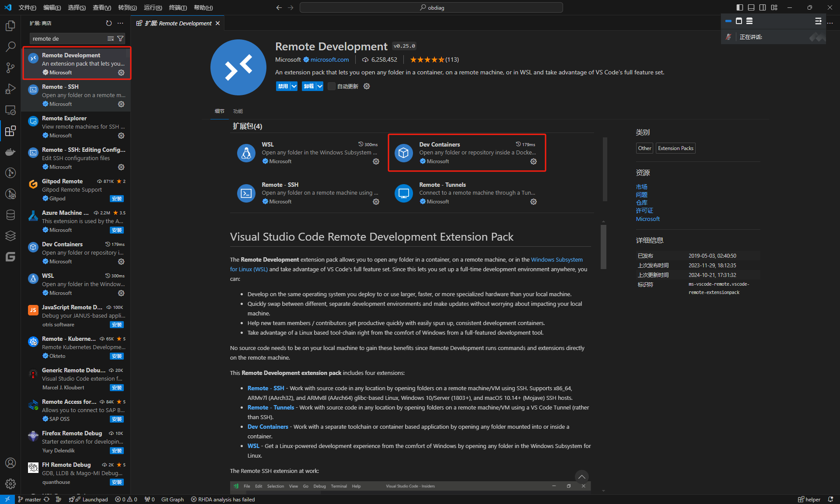Open the Search view icon
The width and height of the screenshot is (840, 504).
[10, 47]
